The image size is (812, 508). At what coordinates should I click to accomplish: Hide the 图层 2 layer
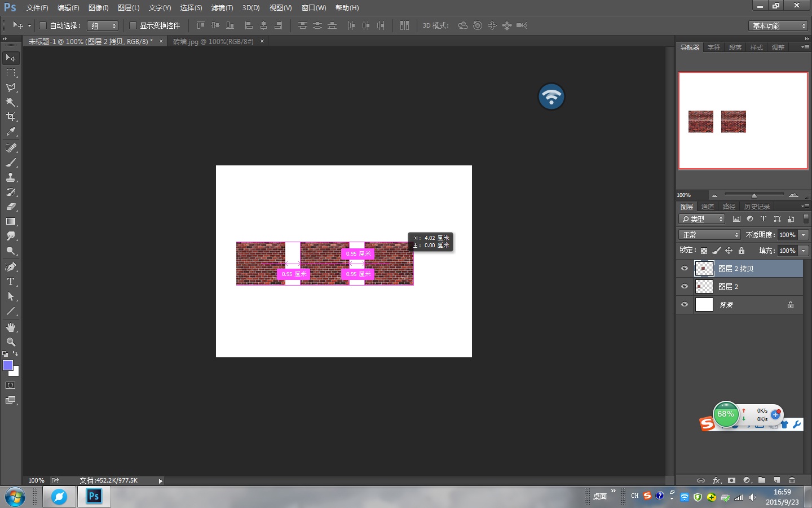click(684, 286)
